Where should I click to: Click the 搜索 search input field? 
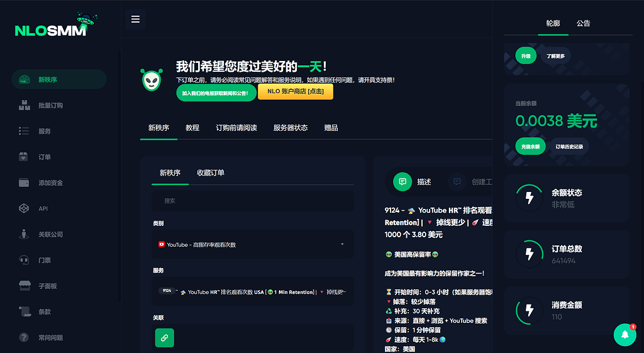253,201
